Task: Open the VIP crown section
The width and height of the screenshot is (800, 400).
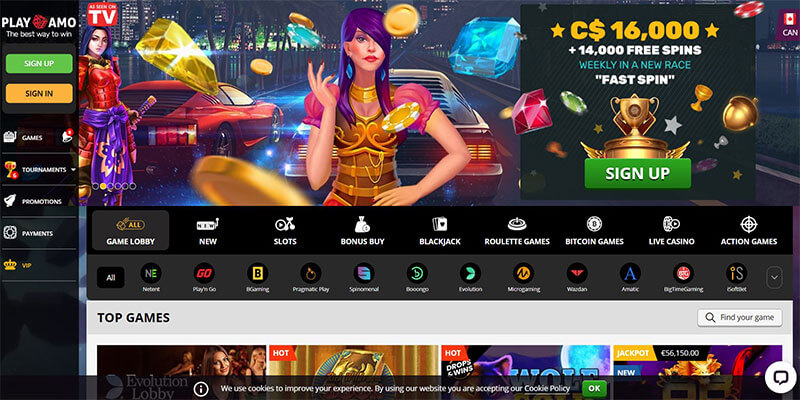Action: point(39,265)
